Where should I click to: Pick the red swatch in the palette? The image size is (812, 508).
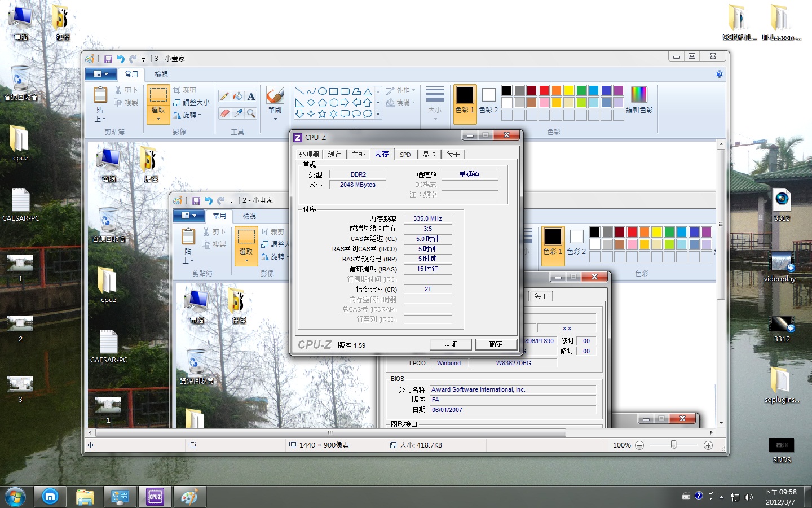click(x=544, y=90)
